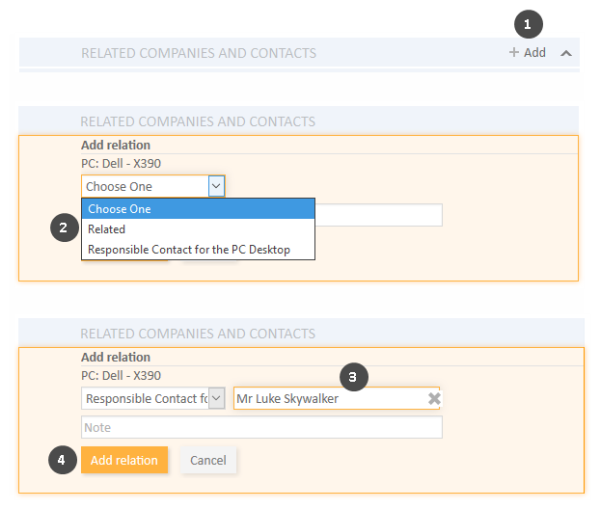The height and width of the screenshot is (509, 600).
Task: Click the Note input field
Action: [262, 427]
